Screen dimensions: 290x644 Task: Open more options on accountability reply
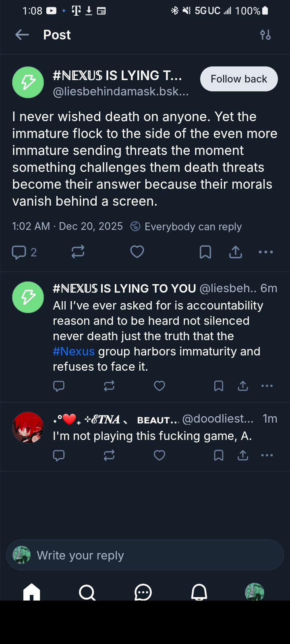click(267, 386)
